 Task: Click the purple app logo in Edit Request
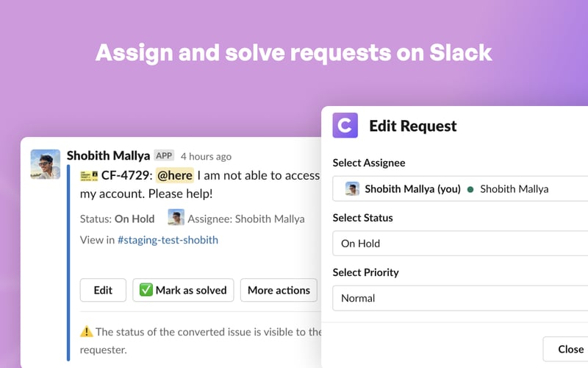(345, 125)
